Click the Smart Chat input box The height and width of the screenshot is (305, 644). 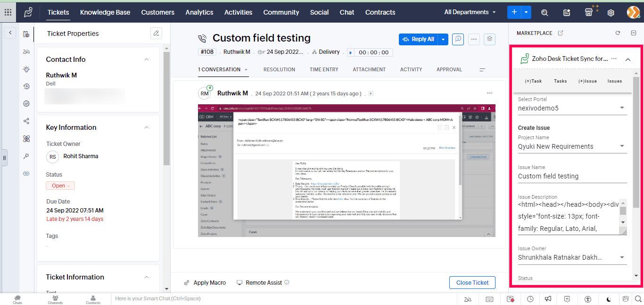(283, 299)
